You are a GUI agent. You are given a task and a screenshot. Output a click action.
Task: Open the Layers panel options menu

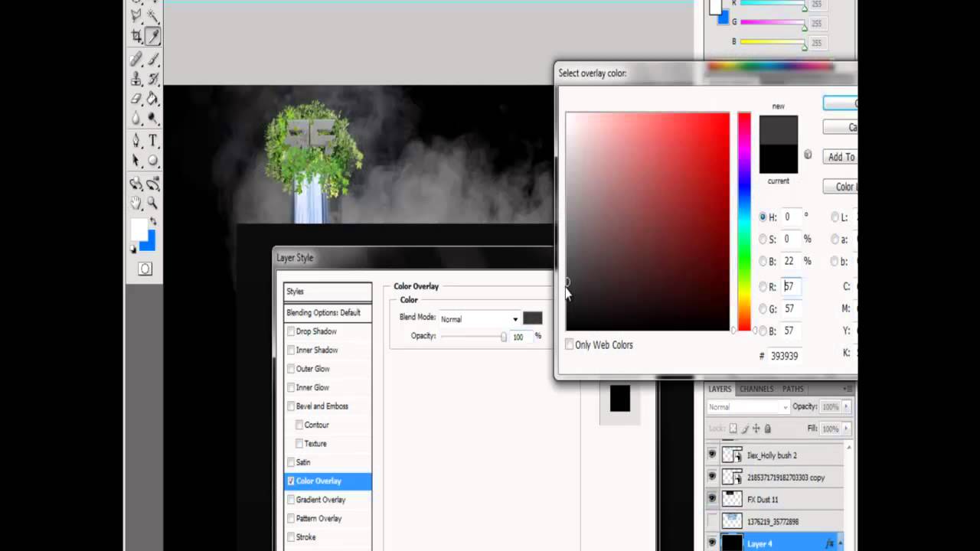(x=848, y=389)
